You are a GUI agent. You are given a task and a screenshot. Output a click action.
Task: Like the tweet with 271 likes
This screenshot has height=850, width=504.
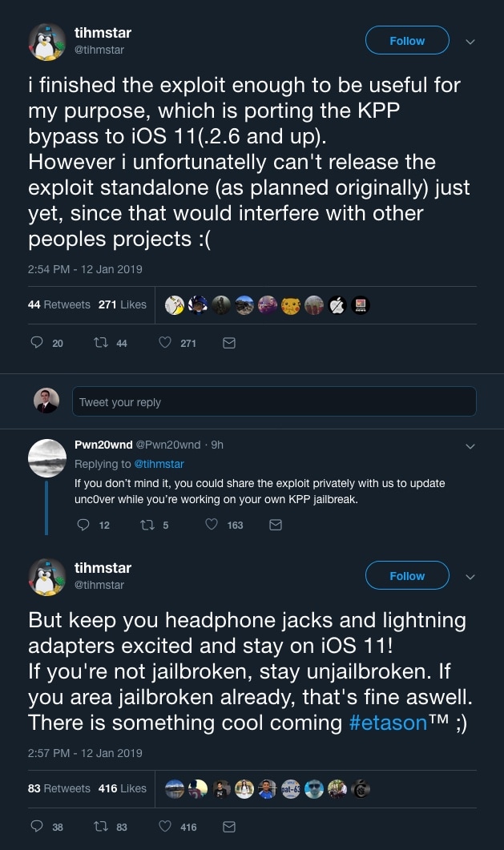165,343
